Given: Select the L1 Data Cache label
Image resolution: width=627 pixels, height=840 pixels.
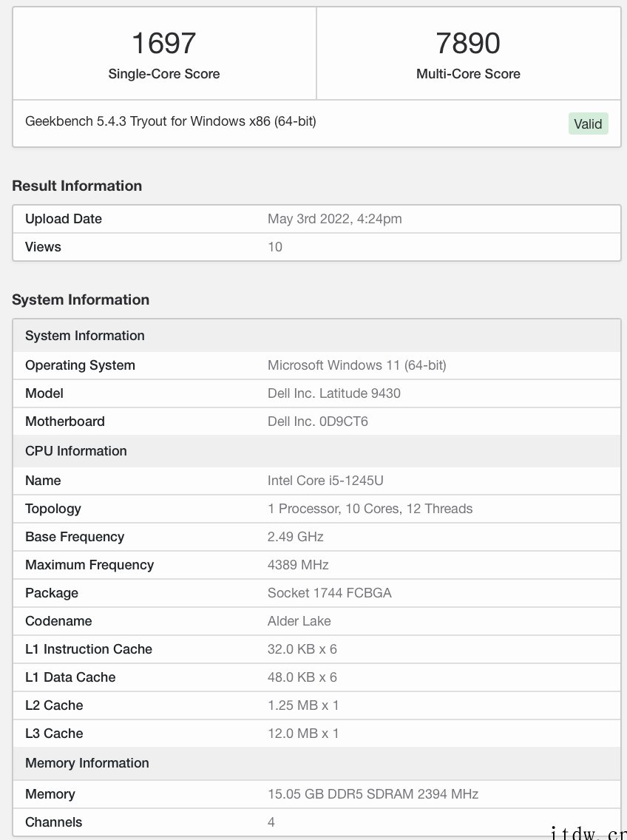Looking at the screenshot, I should coord(70,677).
